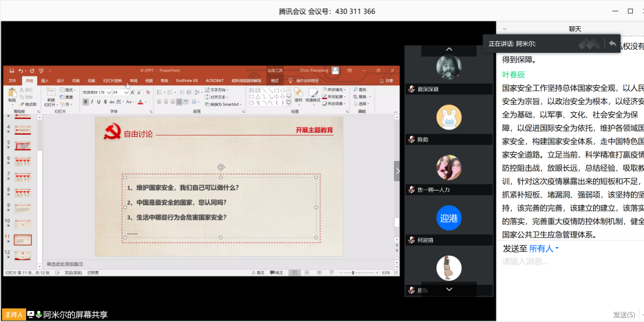
Task: Click the Find (查找) search icon
Action: coord(360,89)
